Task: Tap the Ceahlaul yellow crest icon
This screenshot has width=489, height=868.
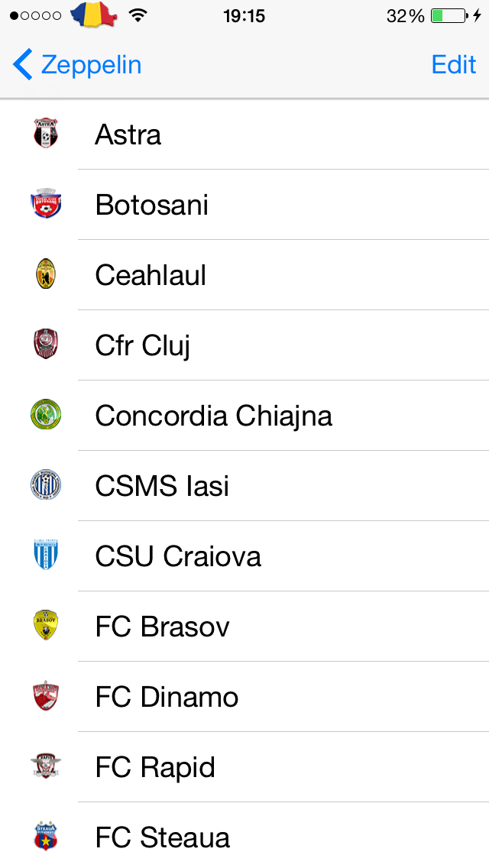Action: [x=45, y=274]
